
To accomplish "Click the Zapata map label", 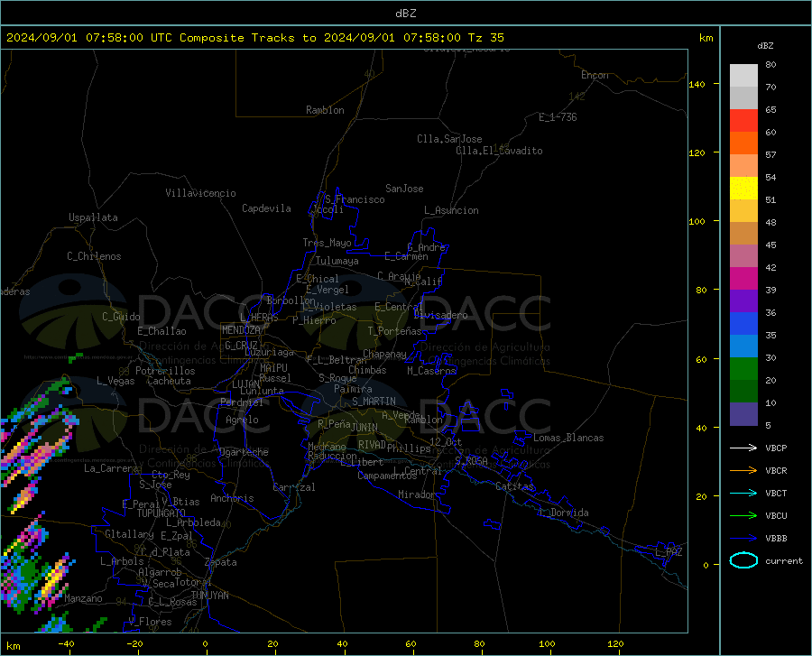I will 221,562.
